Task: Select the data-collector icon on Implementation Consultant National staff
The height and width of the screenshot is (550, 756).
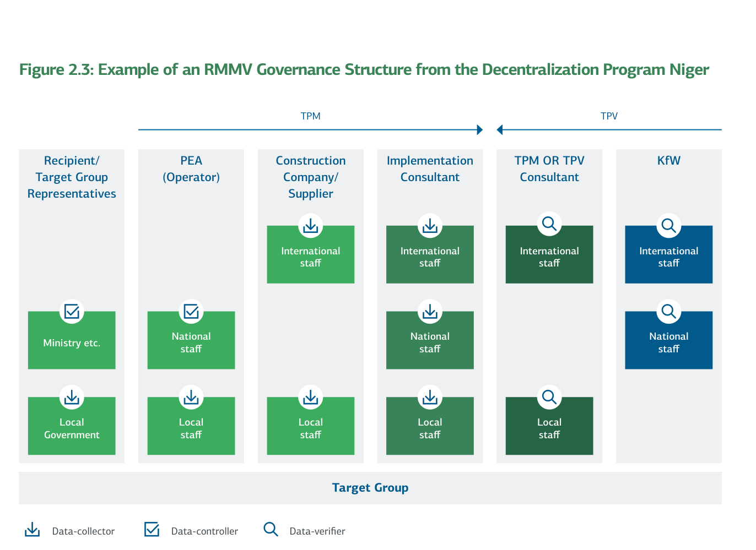Action: point(430,311)
